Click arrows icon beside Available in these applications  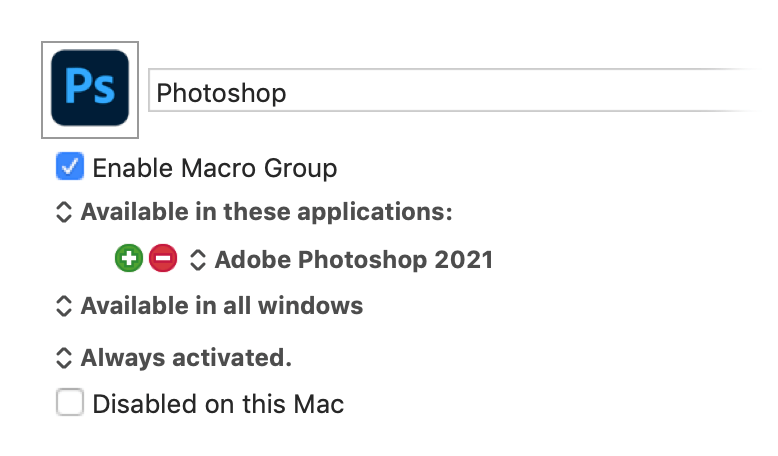(64, 212)
